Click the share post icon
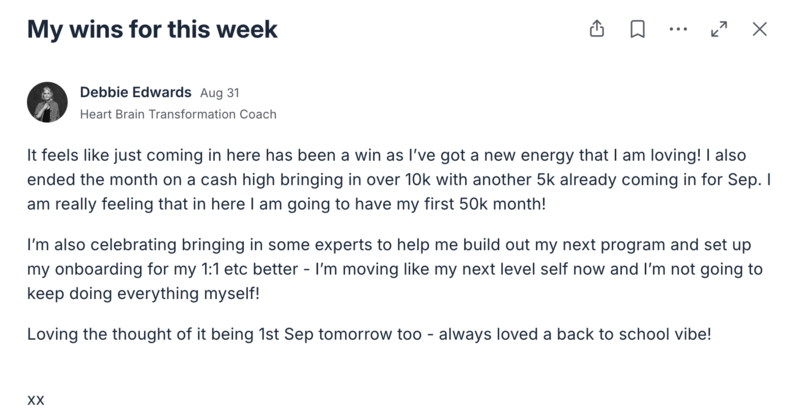Viewport: 800px width, 419px height. pos(597,30)
